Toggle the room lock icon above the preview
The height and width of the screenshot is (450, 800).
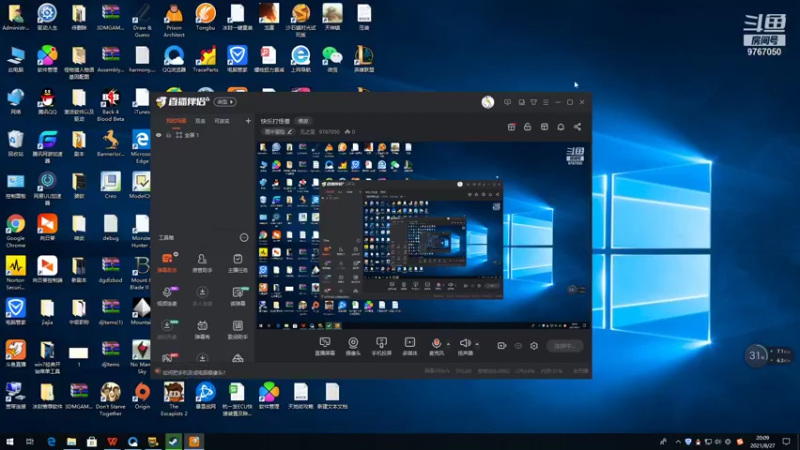[528, 127]
